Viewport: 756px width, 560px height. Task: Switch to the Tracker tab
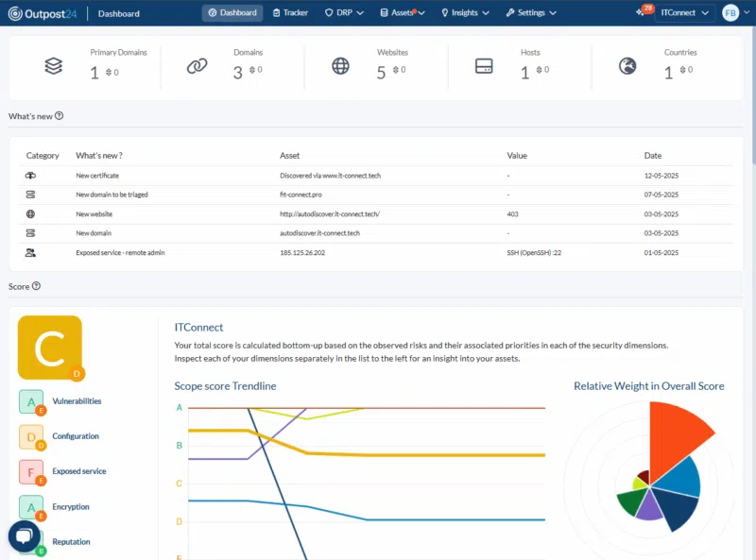tap(289, 13)
